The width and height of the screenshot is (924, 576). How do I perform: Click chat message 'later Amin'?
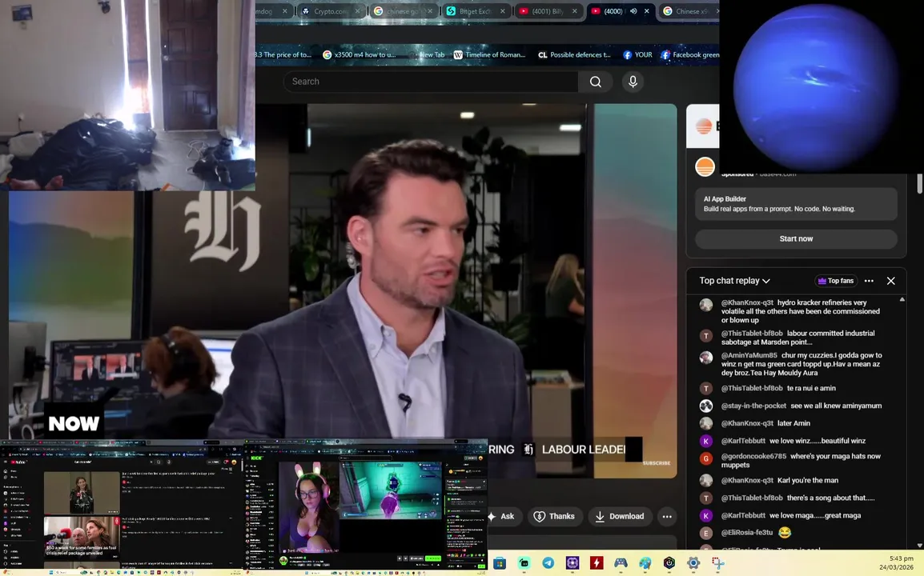point(793,423)
